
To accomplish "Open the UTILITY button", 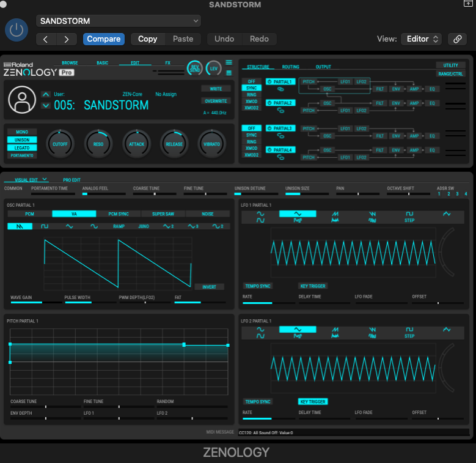I will click(450, 65).
